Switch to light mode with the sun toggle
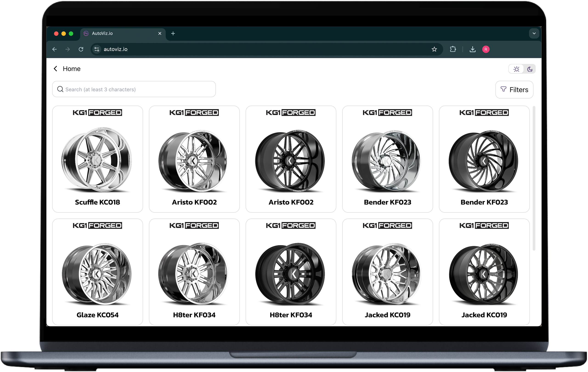The image size is (588, 372). (x=517, y=69)
